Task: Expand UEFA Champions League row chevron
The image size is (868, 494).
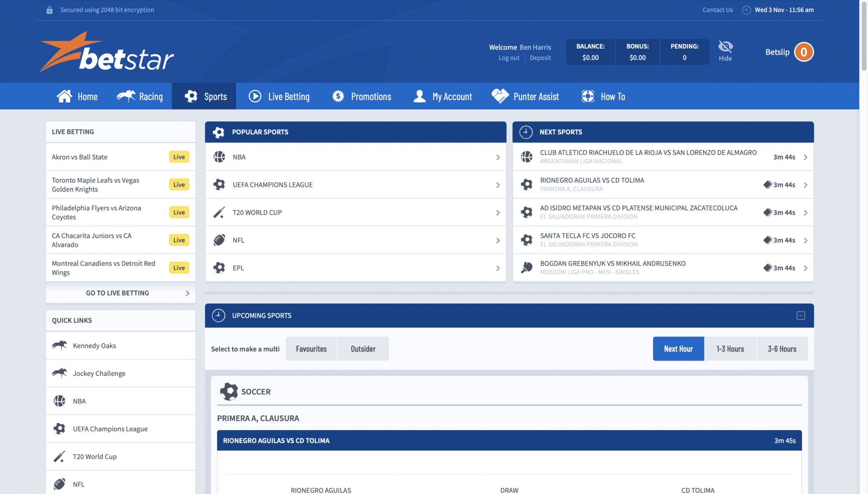Action: (498, 185)
